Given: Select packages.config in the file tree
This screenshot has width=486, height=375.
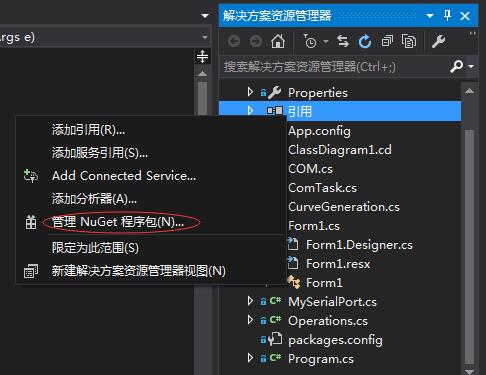Looking at the screenshot, I should (335, 340).
